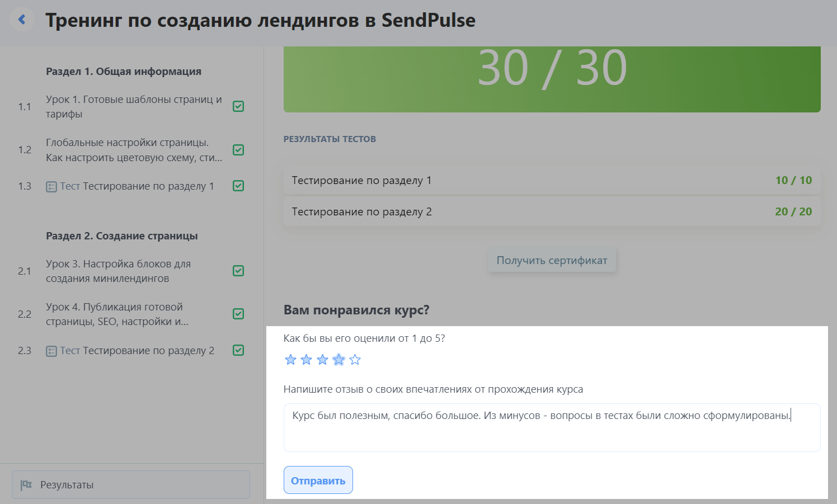The width and height of the screenshot is (837, 504).
Task: Click the Результаты button in the sidebar
Action: click(131, 485)
